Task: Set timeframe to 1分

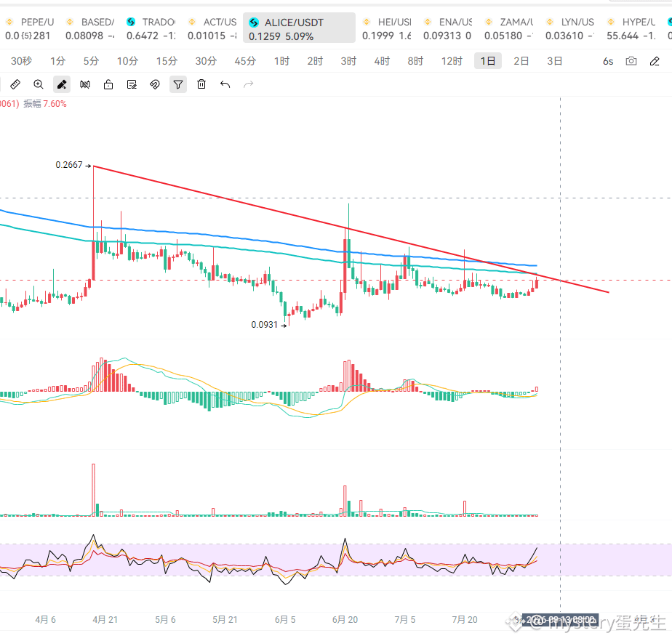Action: 58,61
